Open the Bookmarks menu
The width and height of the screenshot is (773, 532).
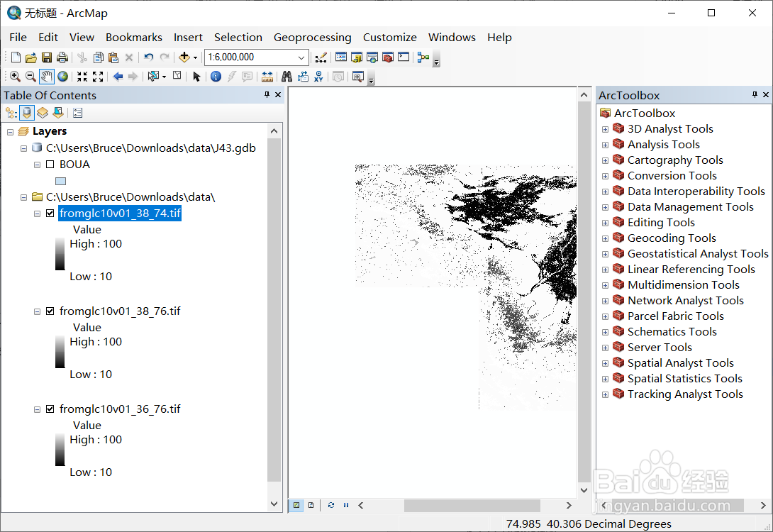(133, 38)
